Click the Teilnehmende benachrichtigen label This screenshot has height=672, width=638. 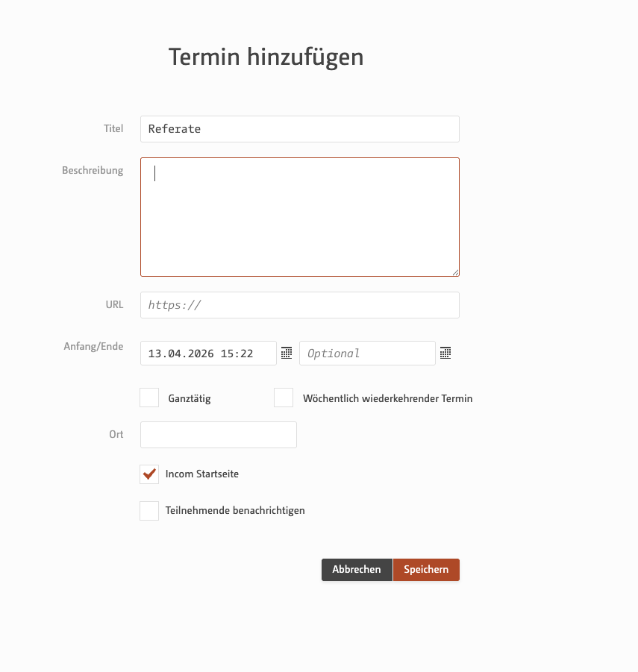[x=235, y=510]
